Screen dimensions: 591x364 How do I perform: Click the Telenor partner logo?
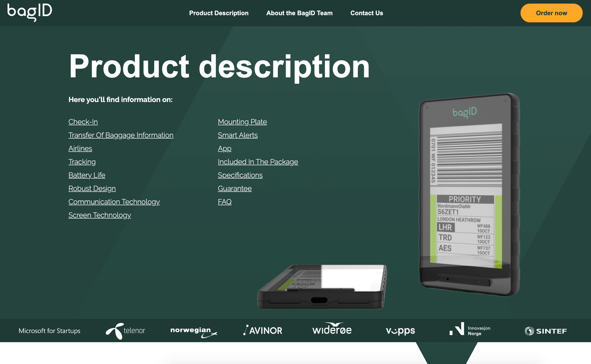click(x=126, y=331)
